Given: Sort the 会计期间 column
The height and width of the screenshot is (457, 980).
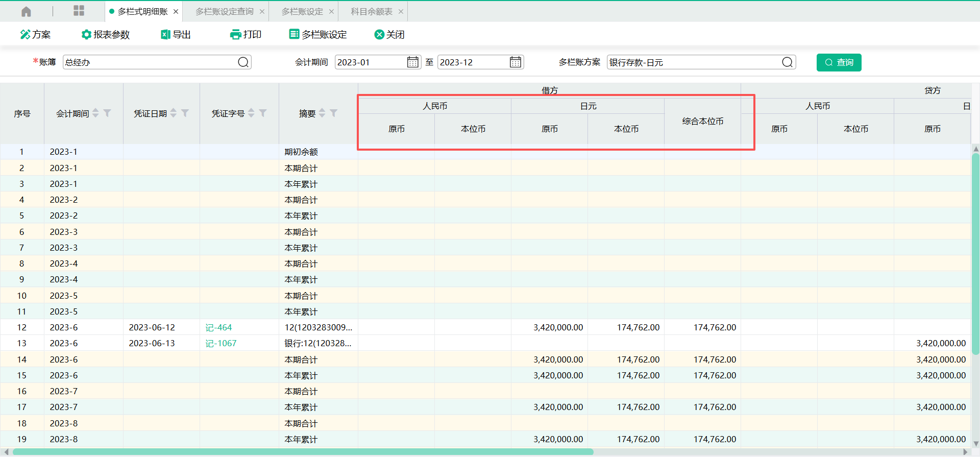Looking at the screenshot, I should (x=95, y=113).
